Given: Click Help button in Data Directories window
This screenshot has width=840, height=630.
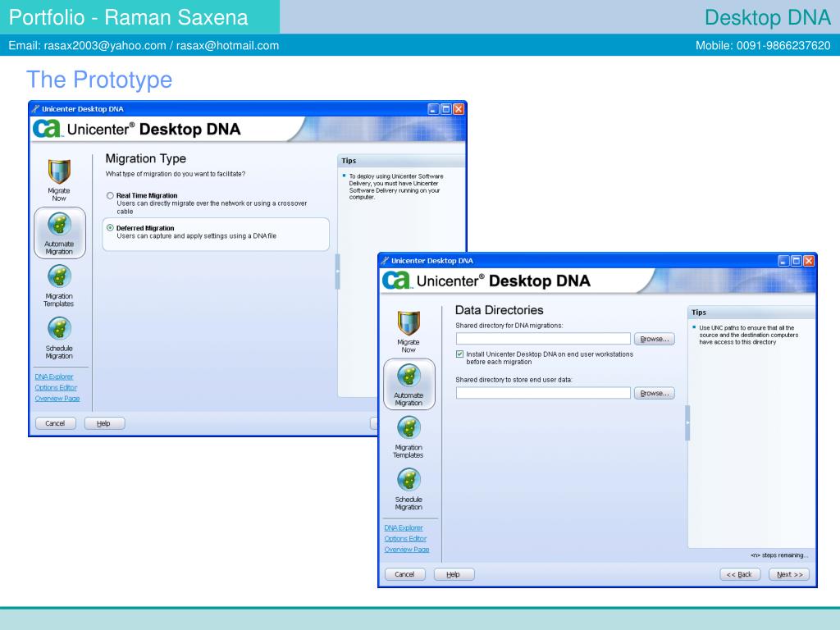Looking at the screenshot, I should (454, 574).
